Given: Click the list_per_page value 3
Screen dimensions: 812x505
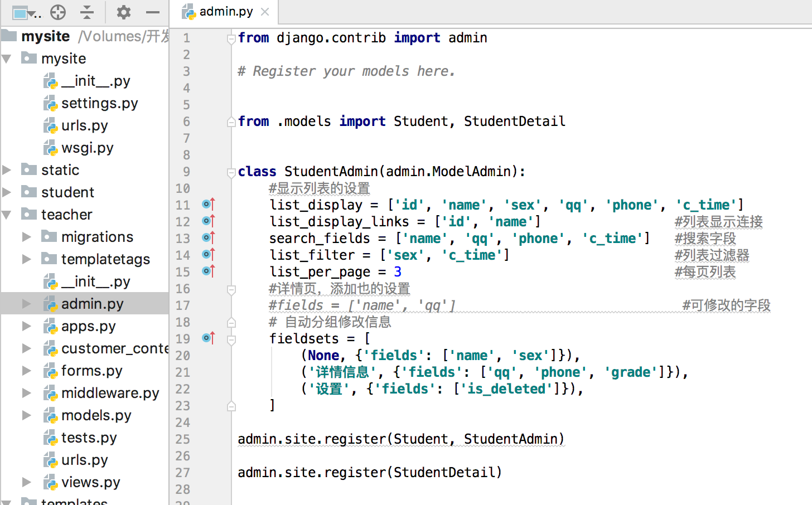Looking at the screenshot, I should click(x=398, y=272).
